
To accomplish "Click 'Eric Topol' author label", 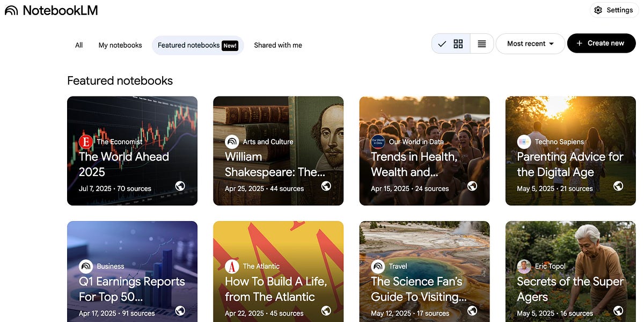I will pyautogui.click(x=551, y=266).
